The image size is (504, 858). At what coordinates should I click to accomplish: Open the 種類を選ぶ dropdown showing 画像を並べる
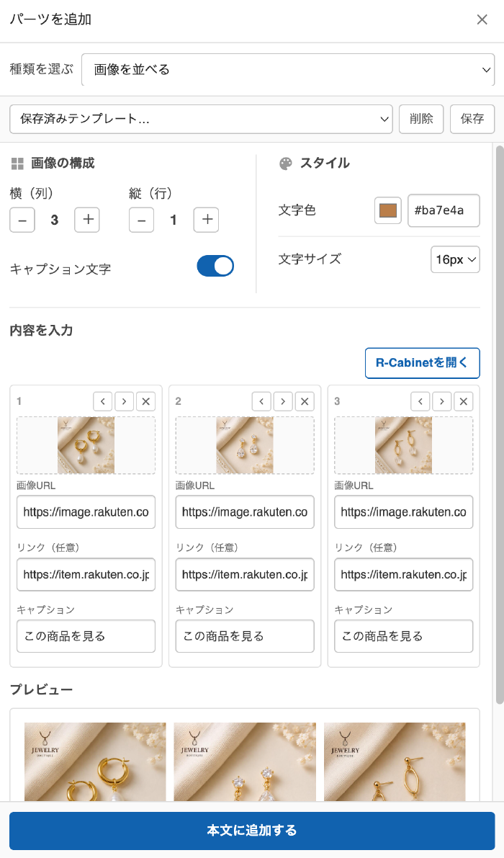(x=288, y=69)
